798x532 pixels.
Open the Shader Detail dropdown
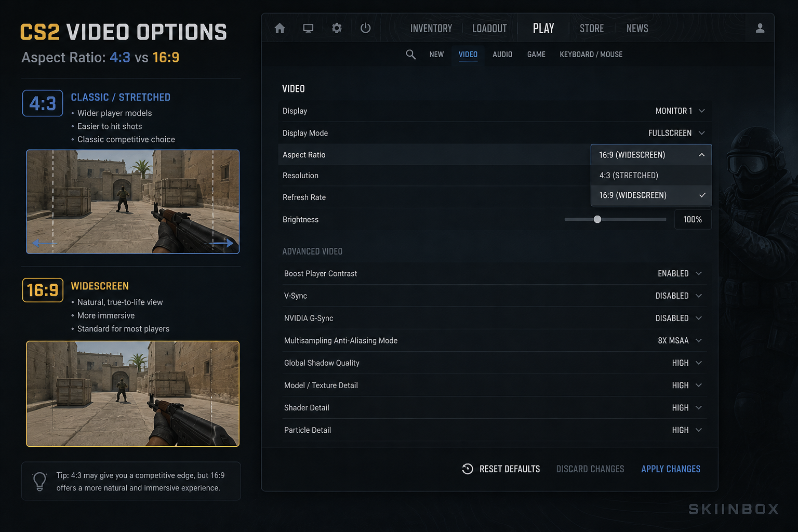tap(687, 408)
